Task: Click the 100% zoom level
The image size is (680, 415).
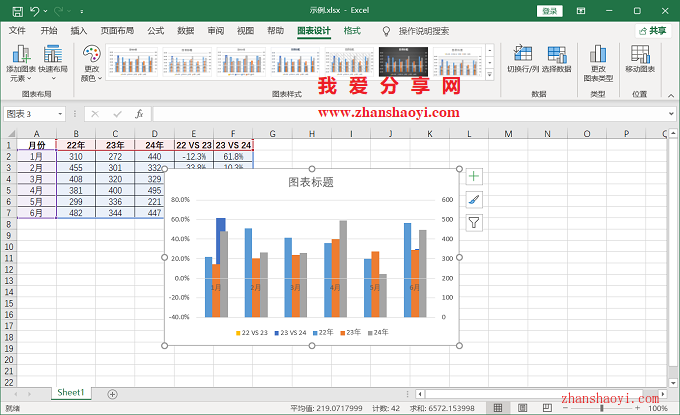Action: (657, 408)
